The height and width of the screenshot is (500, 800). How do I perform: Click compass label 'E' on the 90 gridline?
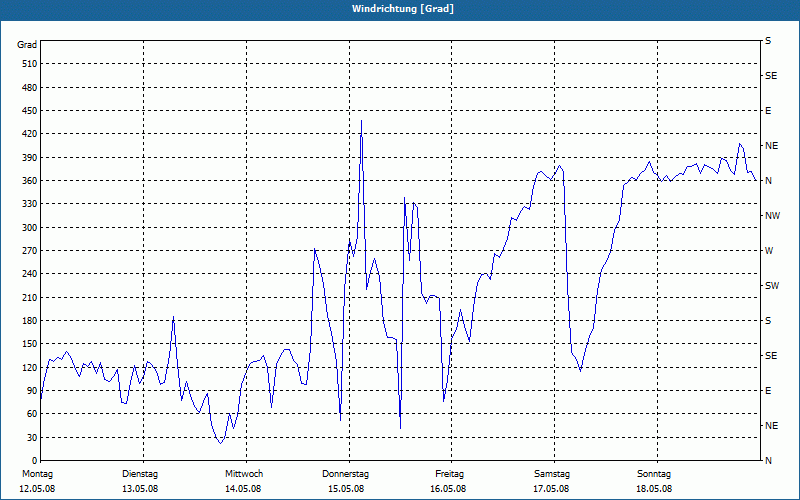pyautogui.click(x=768, y=391)
